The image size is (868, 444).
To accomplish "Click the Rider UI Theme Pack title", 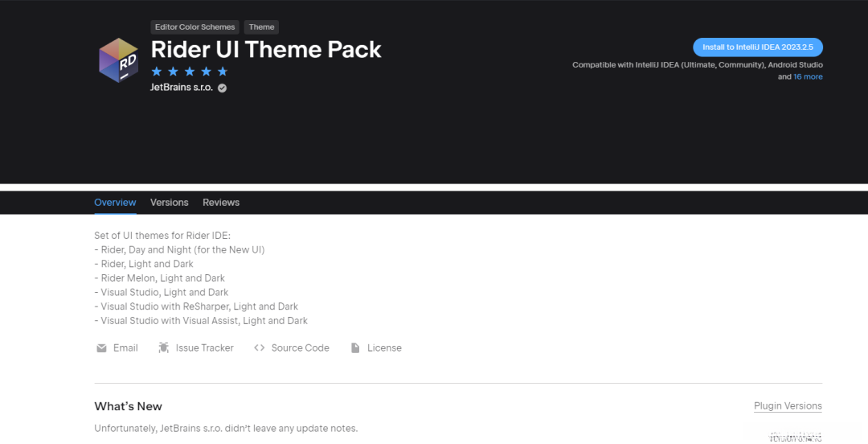I will (266, 49).
